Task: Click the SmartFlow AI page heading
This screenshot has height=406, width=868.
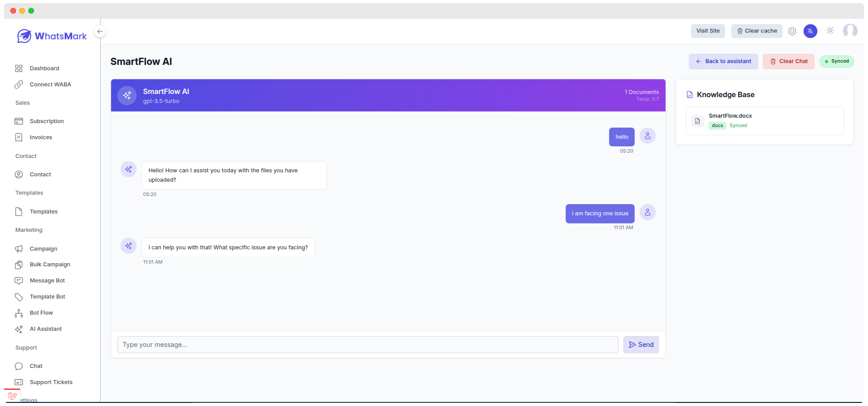Action: click(x=141, y=62)
